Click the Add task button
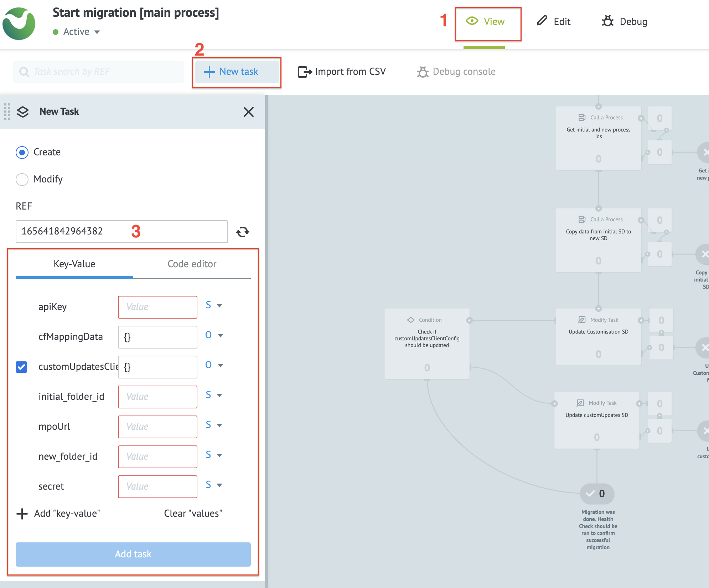The height and width of the screenshot is (588, 709). [133, 554]
